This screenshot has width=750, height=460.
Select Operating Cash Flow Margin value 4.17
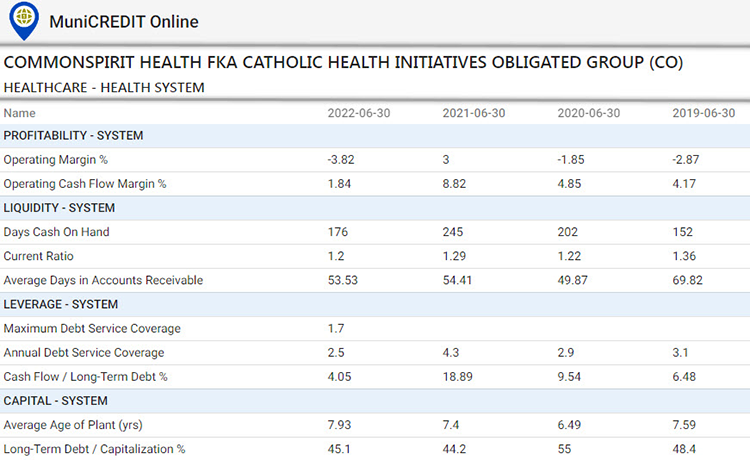tap(684, 184)
